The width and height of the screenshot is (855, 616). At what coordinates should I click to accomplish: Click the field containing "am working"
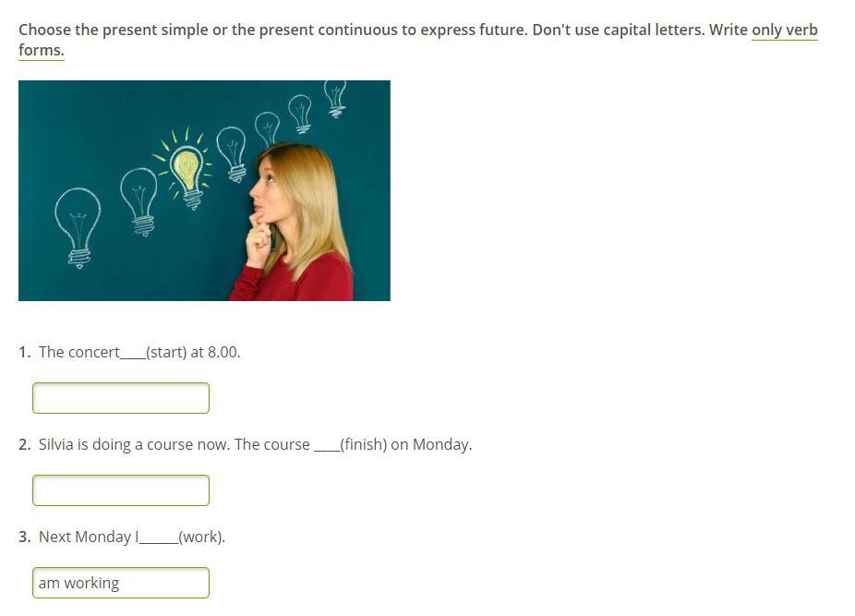click(121, 583)
